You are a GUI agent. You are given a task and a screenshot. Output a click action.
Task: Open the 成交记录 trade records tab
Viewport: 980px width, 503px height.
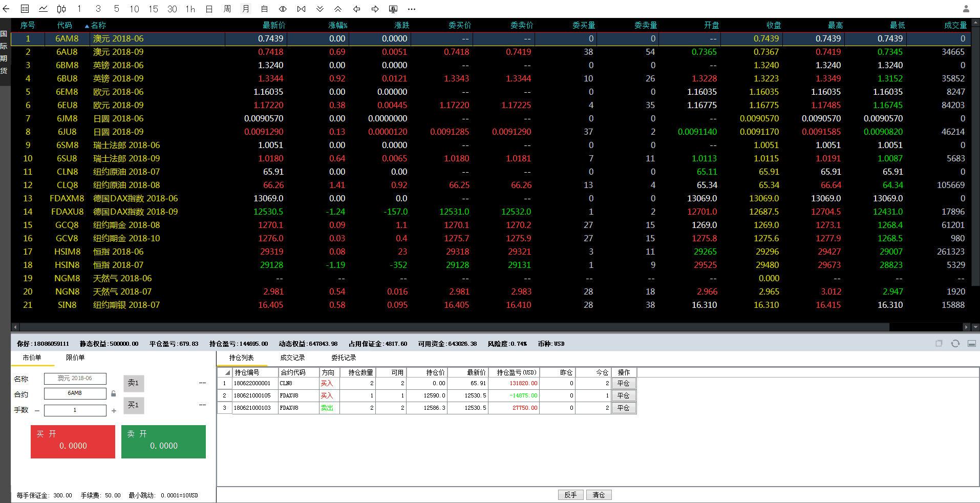tap(292, 358)
